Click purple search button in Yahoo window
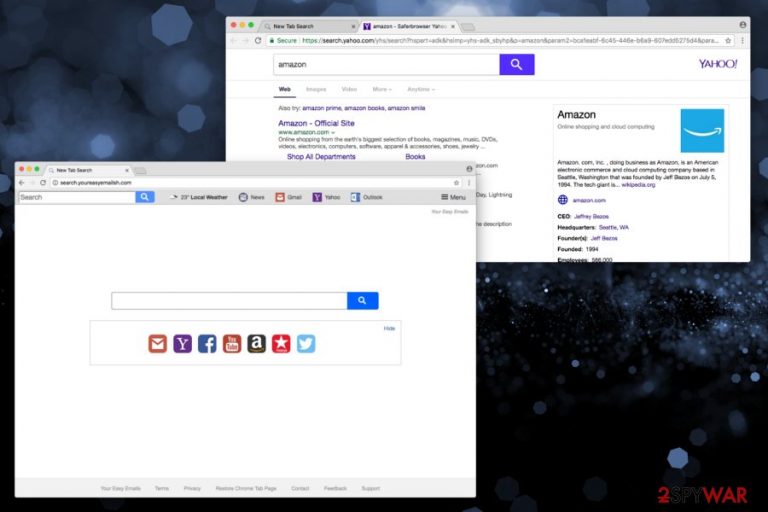 (517, 64)
